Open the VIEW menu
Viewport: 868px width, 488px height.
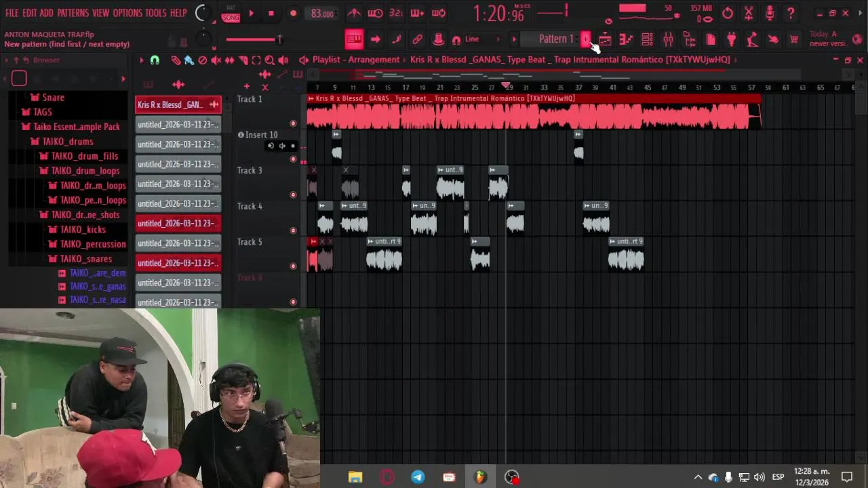tap(100, 13)
